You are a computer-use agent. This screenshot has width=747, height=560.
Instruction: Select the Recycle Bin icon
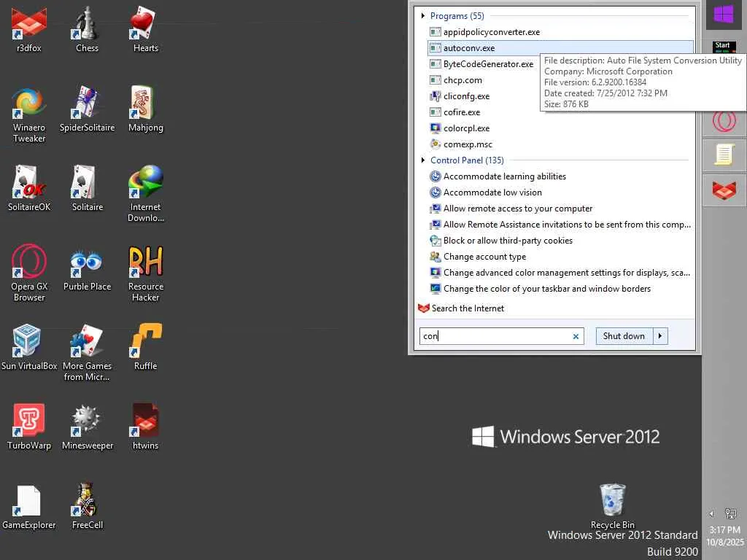click(612, 507)
